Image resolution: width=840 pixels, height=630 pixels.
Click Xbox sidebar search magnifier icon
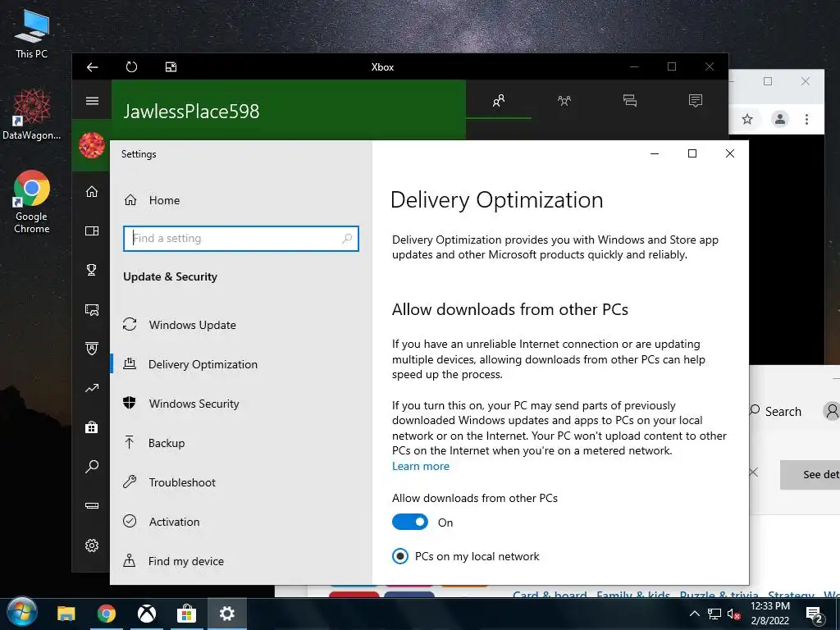pyautogui.click(x=92, y=467)
